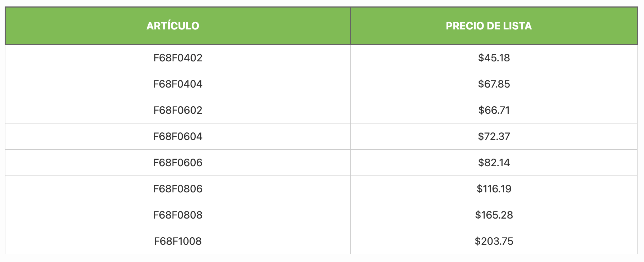Click the $72.37 price cell

click(494, 136)
